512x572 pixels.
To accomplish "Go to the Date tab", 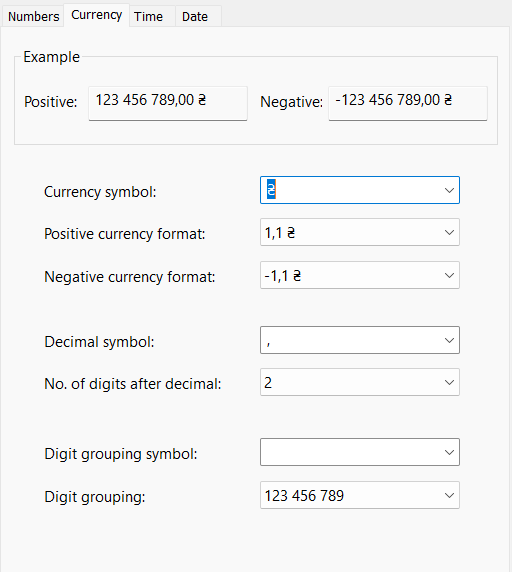I will click(x=195, y=16).
